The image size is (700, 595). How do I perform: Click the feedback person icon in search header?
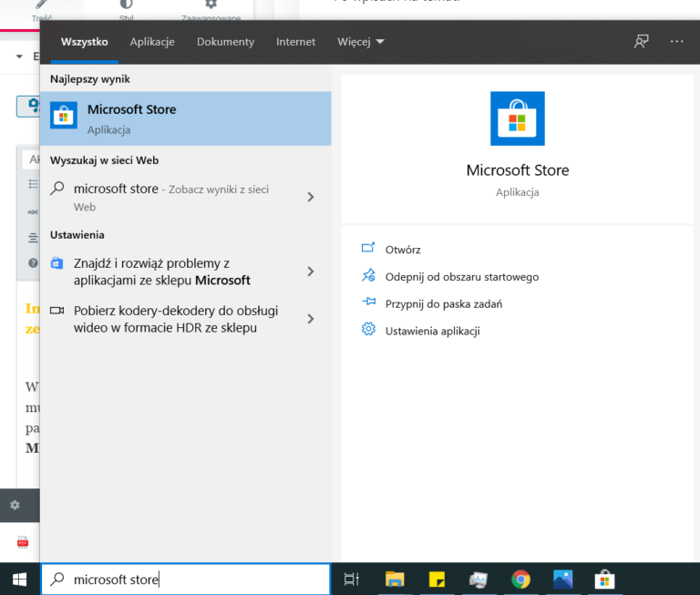tap(642, 42)
